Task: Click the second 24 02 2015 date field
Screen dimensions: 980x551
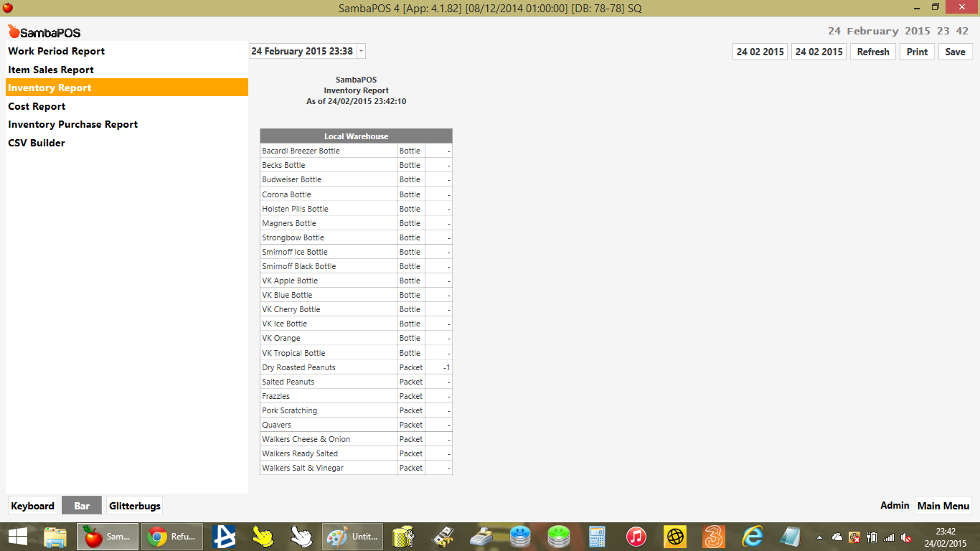Action: (x=819, y=52)
